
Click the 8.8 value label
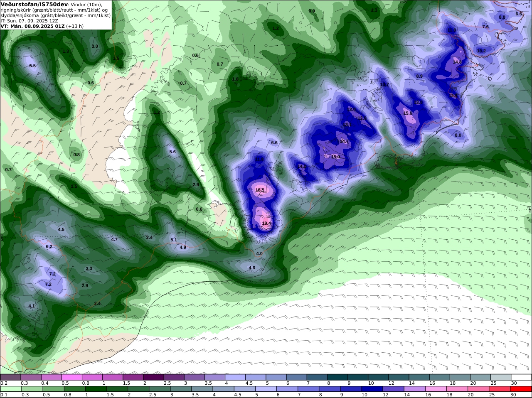pos(502,17)
